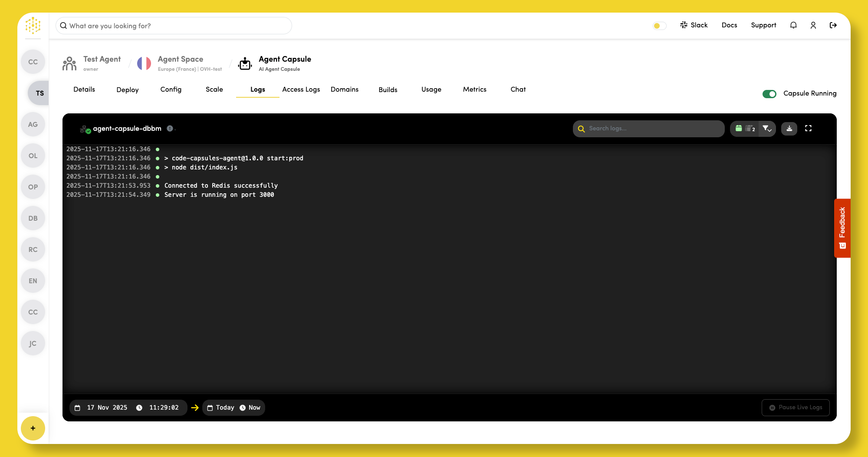Open the Slack community link
Screen dimensions: 868x457
pos(694,25)
